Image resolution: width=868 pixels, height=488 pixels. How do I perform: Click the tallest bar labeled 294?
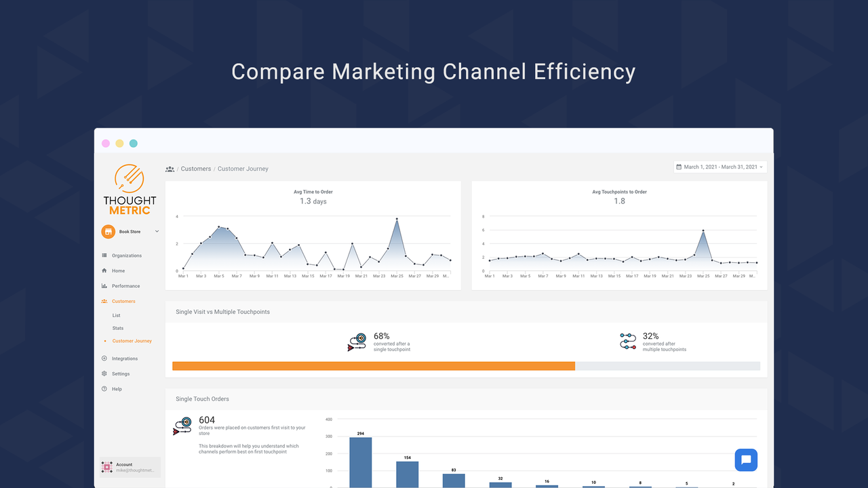click(x=360, y=462)
